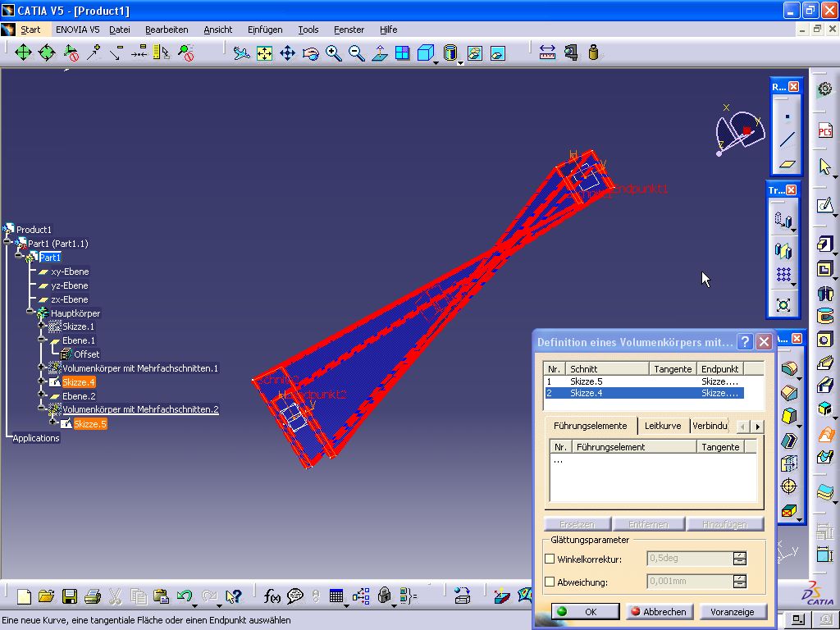Increment the Abweichung spinner

click(740, 578)
